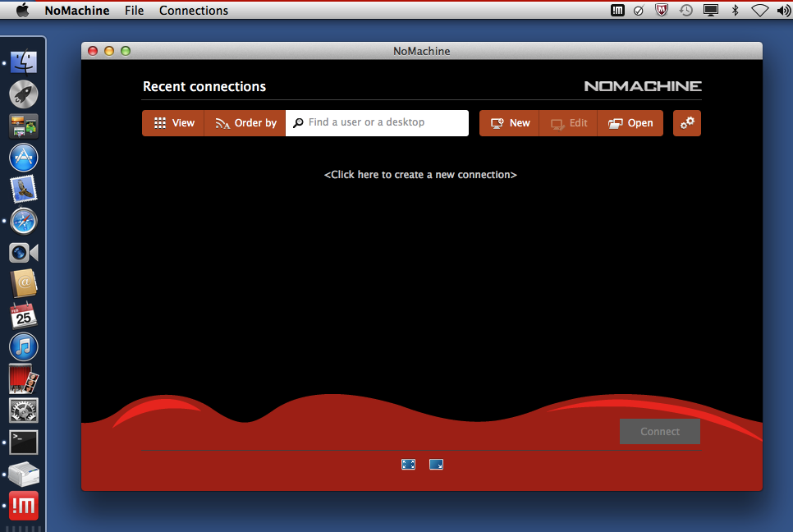Open FaceTime camera icon in Dock
This screenshot has height=532, width=793.
click(23, 252)
